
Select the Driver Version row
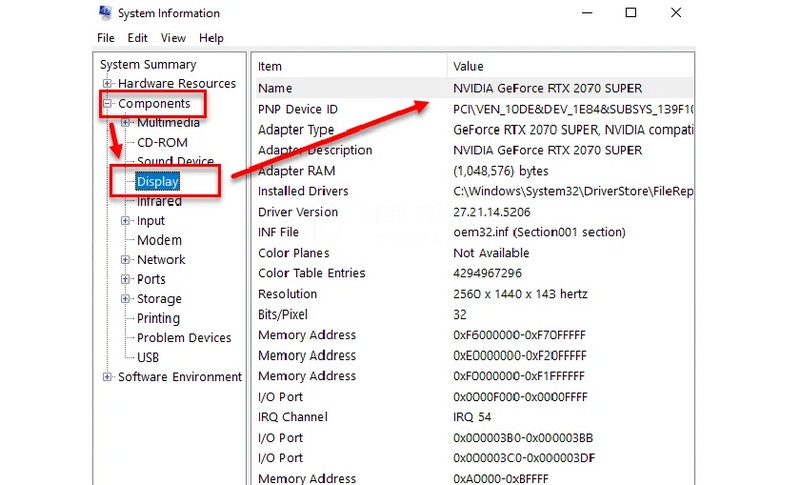click(298, 212)
